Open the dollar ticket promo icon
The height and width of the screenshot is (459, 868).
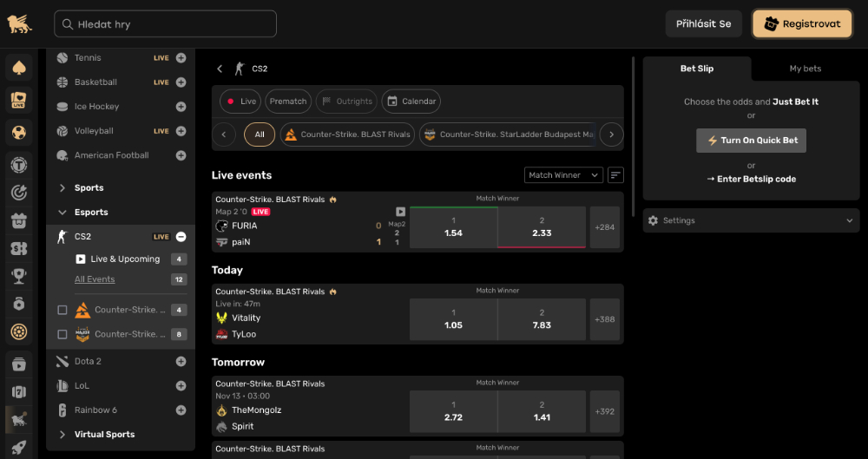19,248
